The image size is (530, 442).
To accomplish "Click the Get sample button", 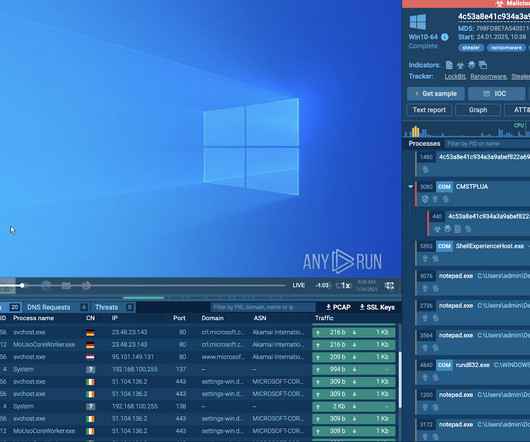I will coord(436,94).
